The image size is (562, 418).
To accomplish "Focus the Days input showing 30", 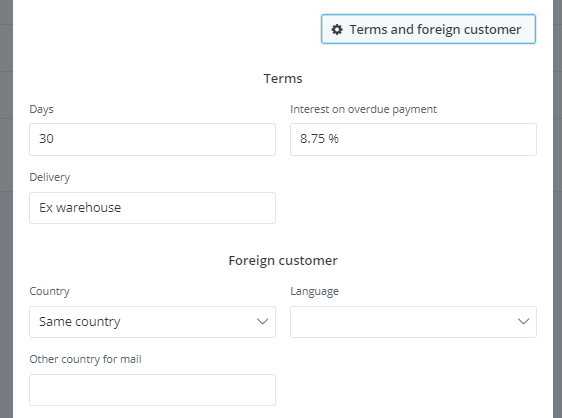I will pos(152,139).
